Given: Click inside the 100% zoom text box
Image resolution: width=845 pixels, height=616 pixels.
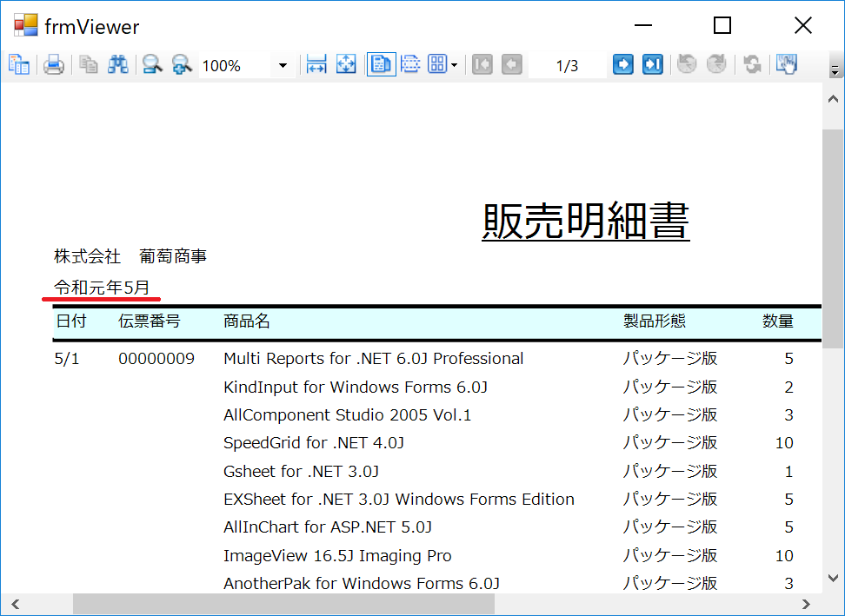Looking at the screenshot, I should (x=236, y=66).
